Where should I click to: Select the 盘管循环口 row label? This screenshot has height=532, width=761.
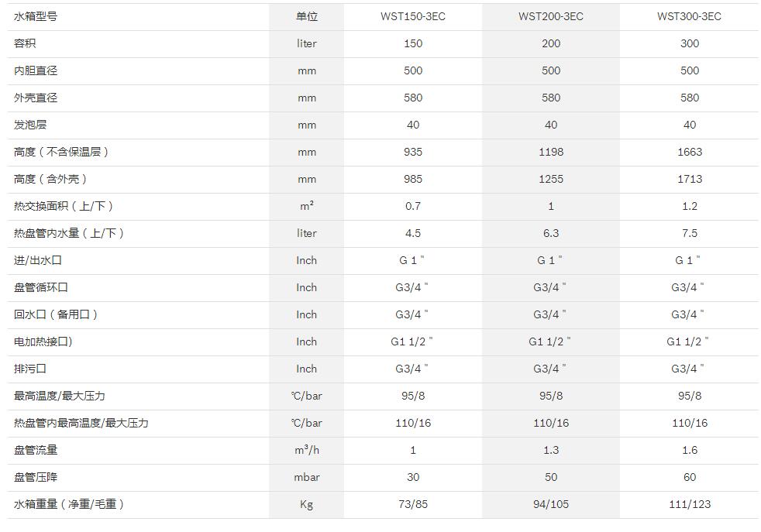41,287
